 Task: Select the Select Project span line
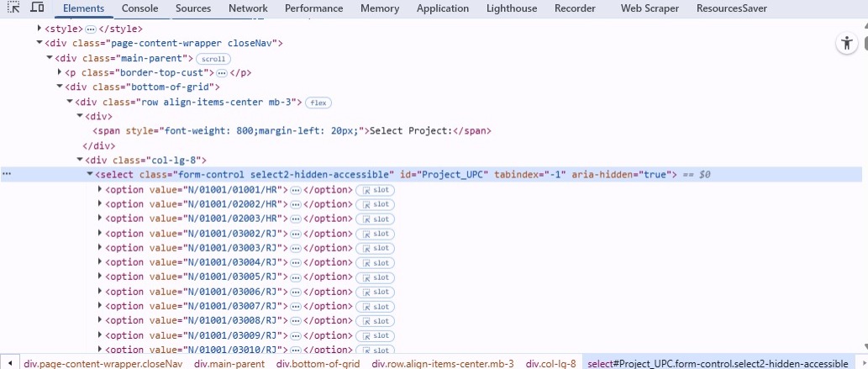(x=291, y=131)
